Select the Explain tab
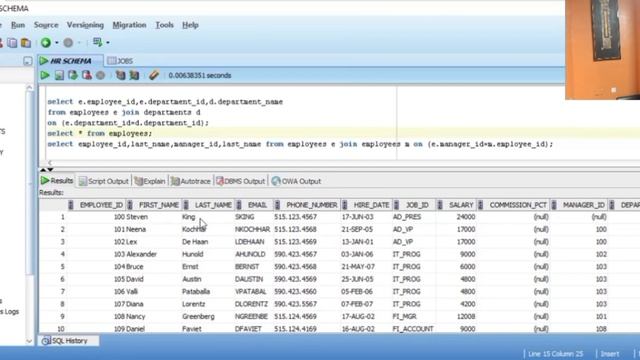Image resolution: width=640 pixels, height=360 pixels. click(150, 181)
